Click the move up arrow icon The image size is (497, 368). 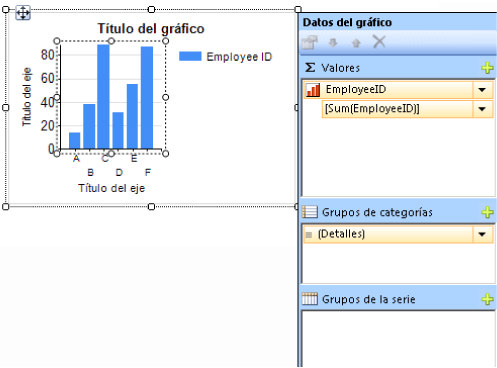[x=356, y=43]
